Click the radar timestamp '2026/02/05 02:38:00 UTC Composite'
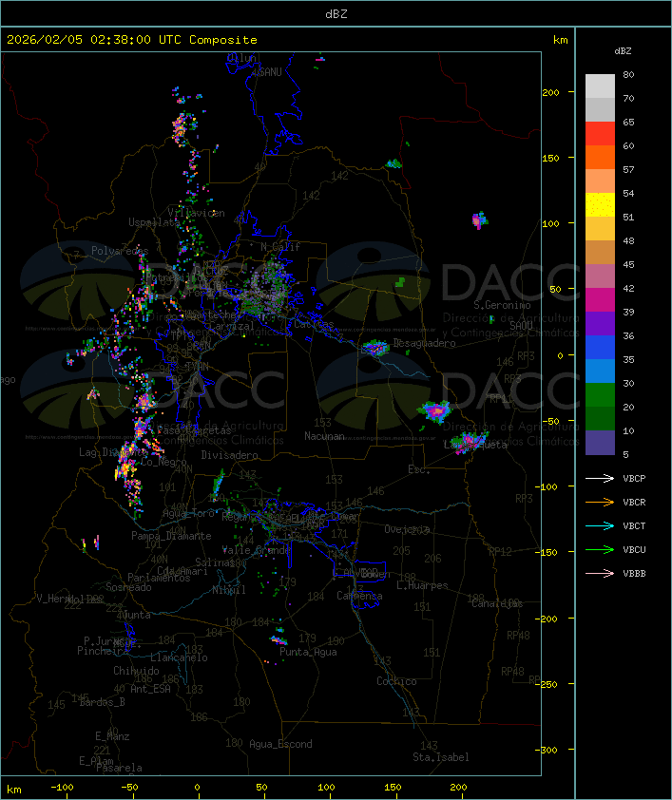The width and height of the screenshot is (672, 800). (x=132, y=40)
